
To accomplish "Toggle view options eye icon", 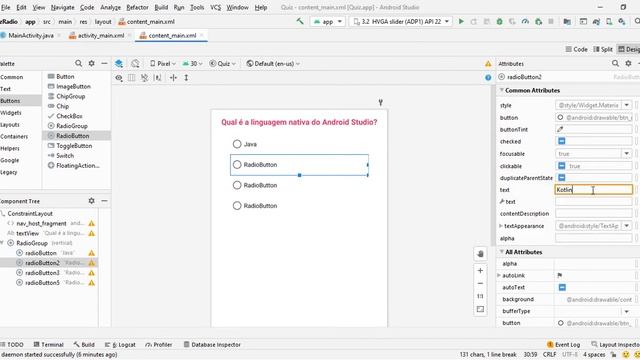I will (x=119, y=78).
